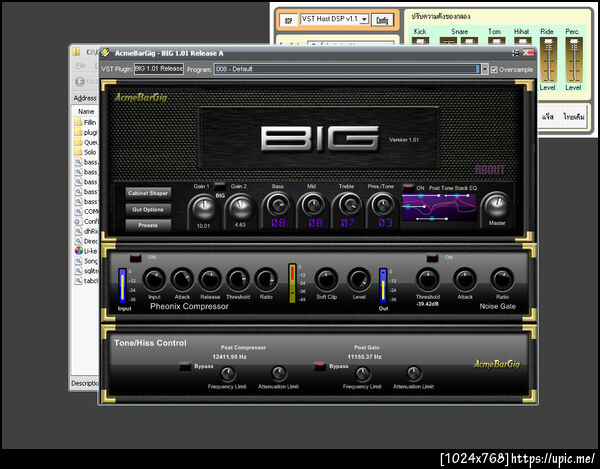The width and height of the screenshot is (600, 469).
Task: Click the Config button in VST host
Action: pyautogui.click(x=382, y=20)
